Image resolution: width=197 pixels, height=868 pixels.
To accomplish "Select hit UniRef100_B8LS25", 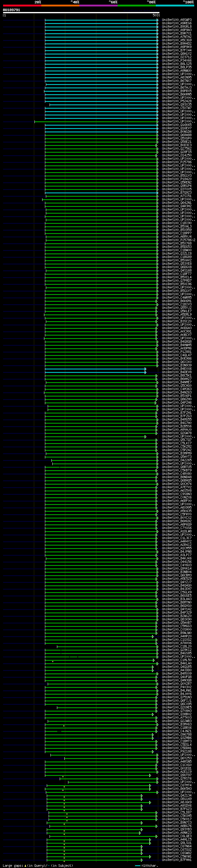I will tap(176, 64).
